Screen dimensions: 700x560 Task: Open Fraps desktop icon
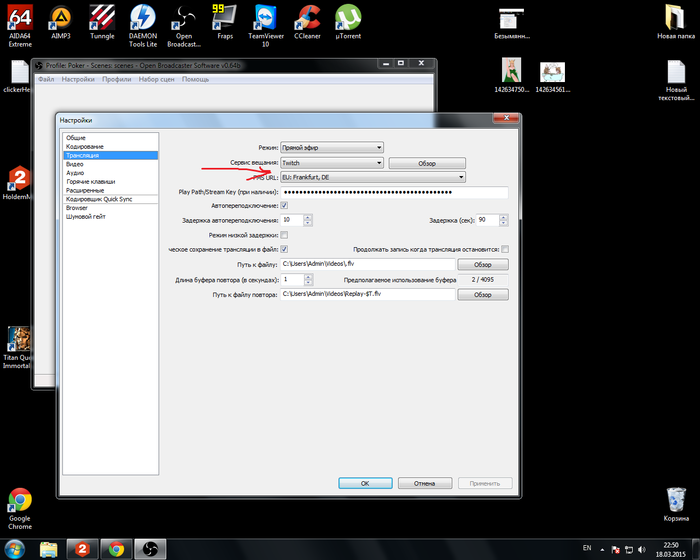coord(225,22)
